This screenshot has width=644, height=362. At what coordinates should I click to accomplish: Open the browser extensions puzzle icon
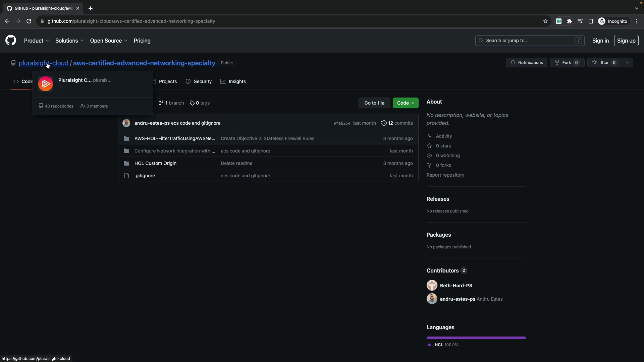click(570, 21)
